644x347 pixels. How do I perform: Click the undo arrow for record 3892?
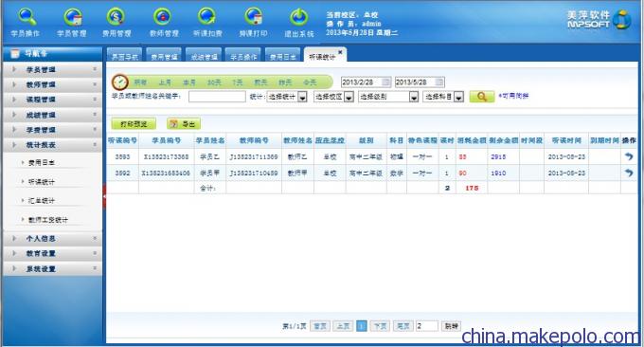tap(629, 173)
